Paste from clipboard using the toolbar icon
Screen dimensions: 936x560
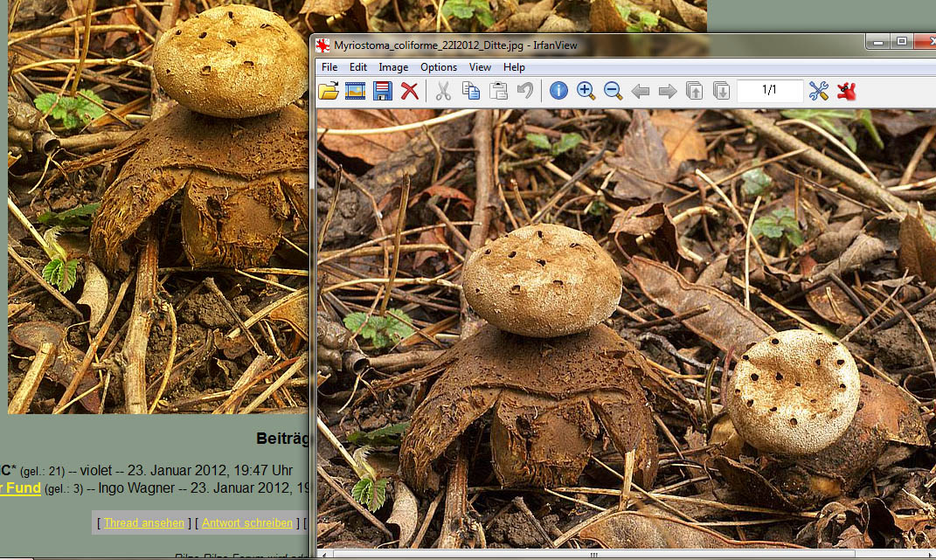pyautogui.click(x=498, y=91)
